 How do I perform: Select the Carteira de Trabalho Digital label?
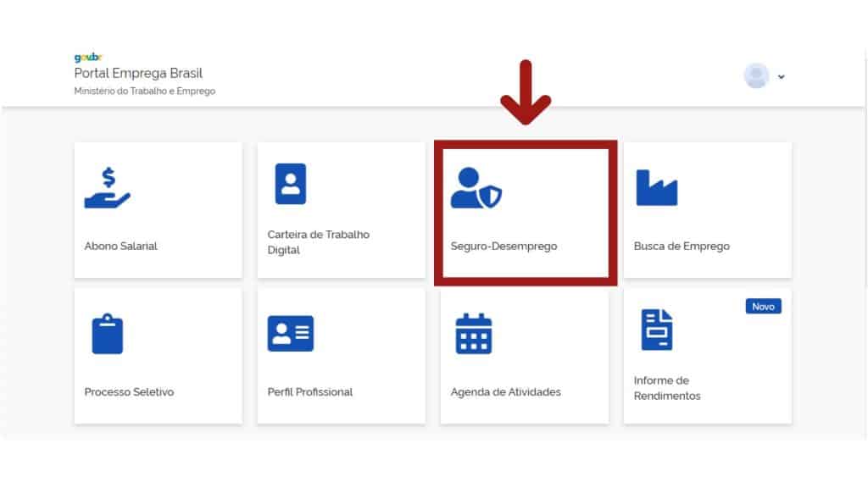[318, 242]
